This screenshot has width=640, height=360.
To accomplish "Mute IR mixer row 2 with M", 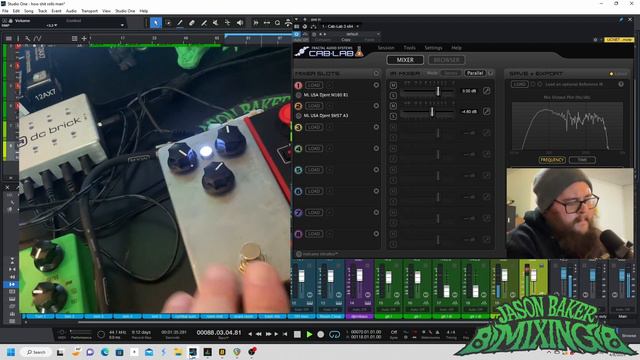I will click(393, 106).
